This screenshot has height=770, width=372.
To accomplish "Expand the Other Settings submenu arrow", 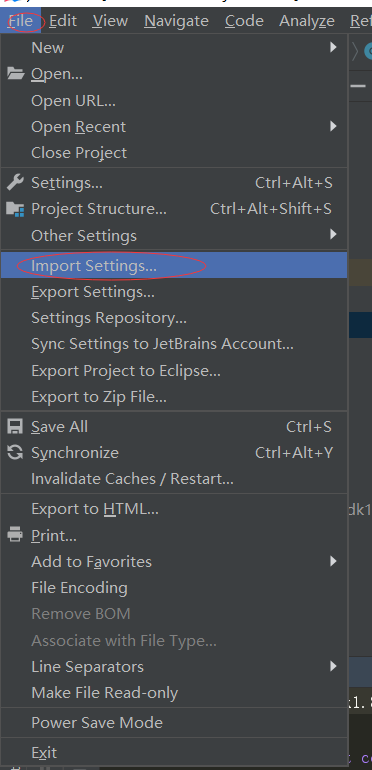I will point(333,235).
